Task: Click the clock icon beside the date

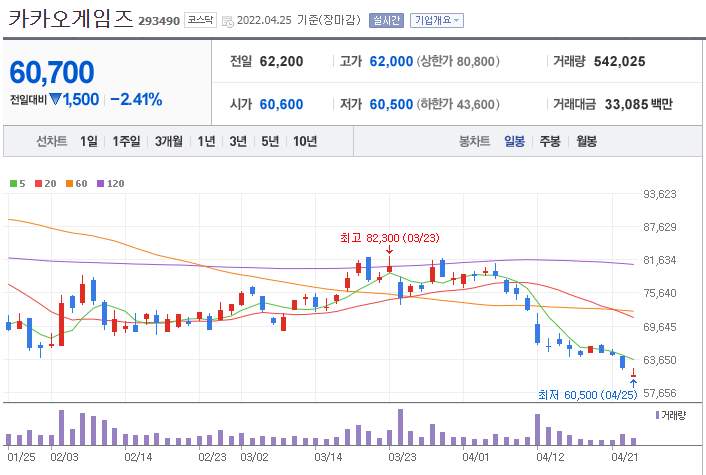Action: pos(228,22)
